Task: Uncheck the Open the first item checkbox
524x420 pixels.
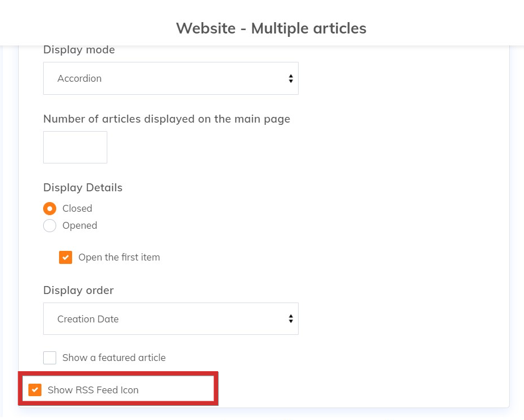Action: point(66,257)
